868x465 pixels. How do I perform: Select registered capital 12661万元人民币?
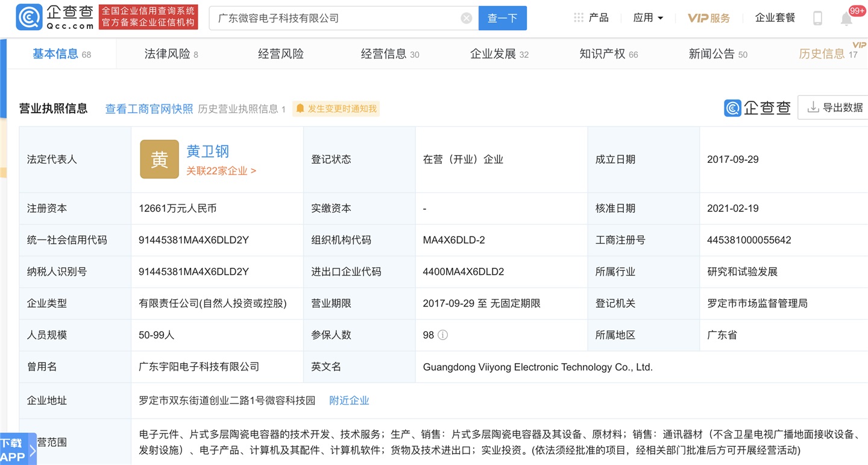(x=178, y=208)
